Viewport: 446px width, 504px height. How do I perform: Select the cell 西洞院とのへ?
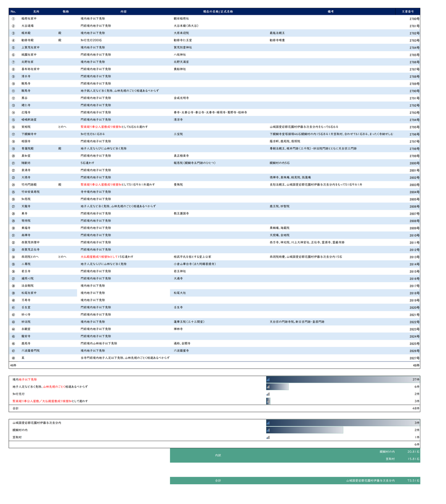(x=30, y=257)
